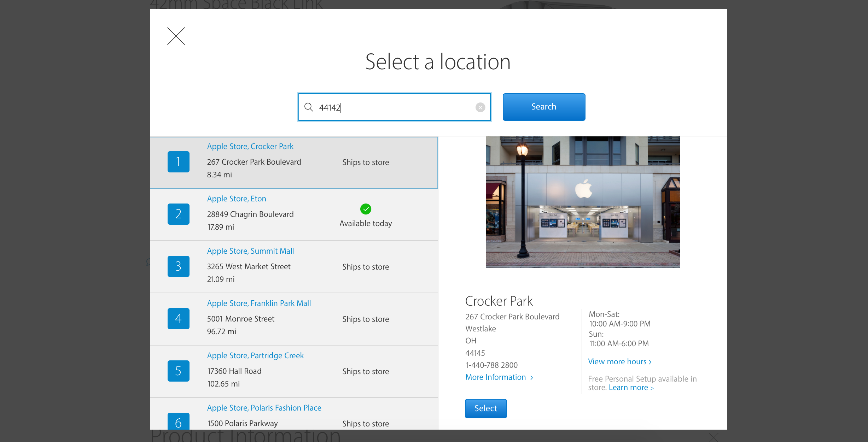Click the Crocker Park detail heading
This screenshot has width=868, height=442.
499,301
